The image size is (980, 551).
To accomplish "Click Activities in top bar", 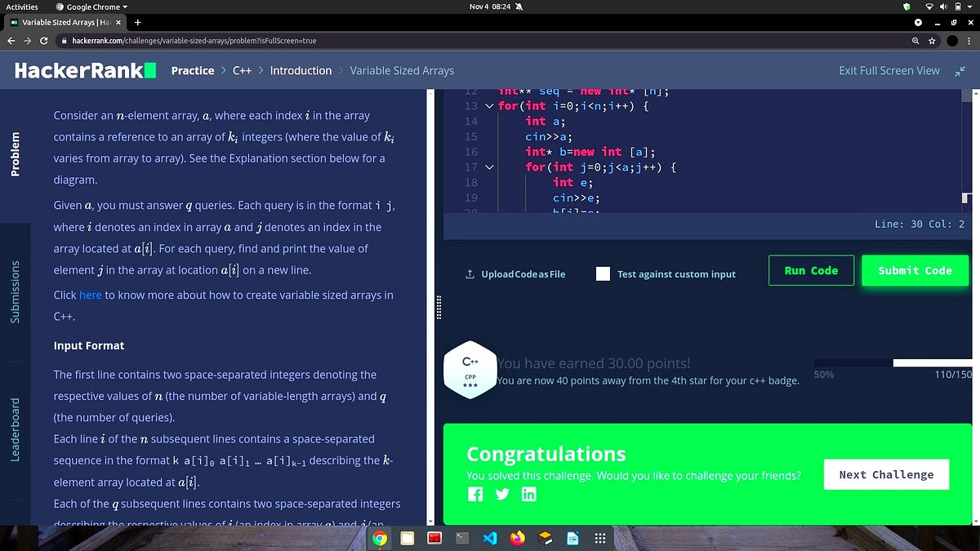I will [x=22, y=7].
